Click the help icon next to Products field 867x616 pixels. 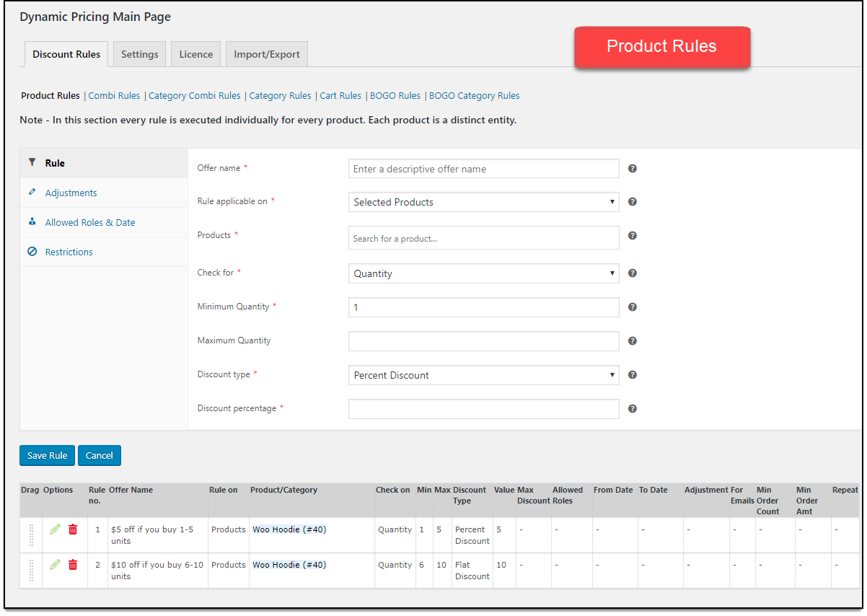coord(633,235)
